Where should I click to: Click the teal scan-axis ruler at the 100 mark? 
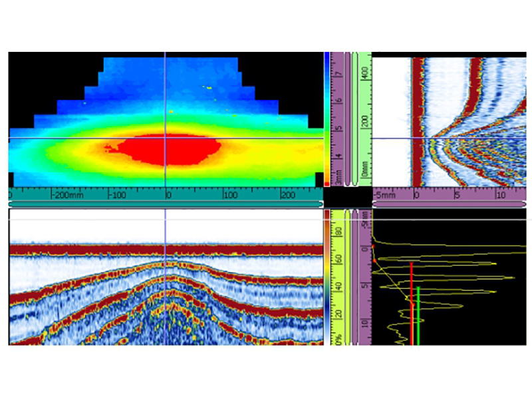(x=229, y=195)
